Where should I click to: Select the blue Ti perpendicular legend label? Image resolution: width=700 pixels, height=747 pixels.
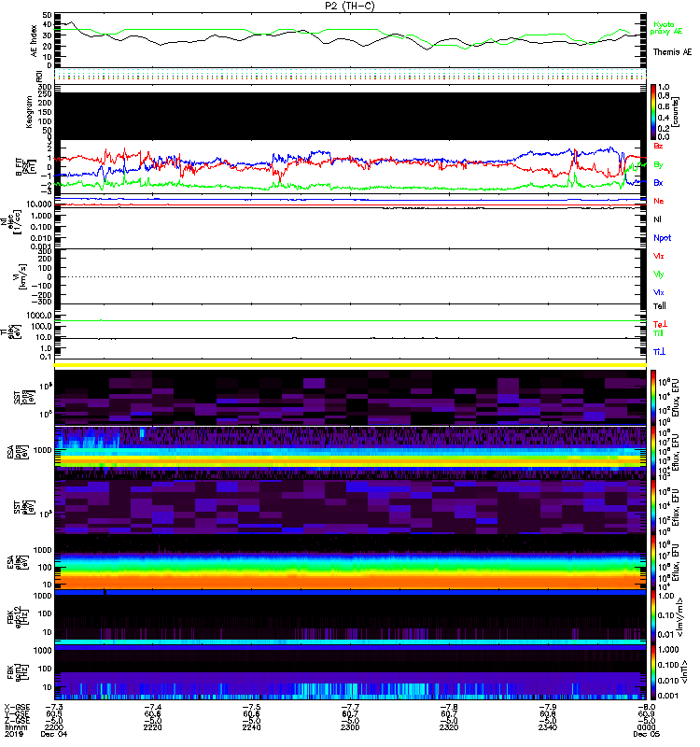(x=659, y=352)
